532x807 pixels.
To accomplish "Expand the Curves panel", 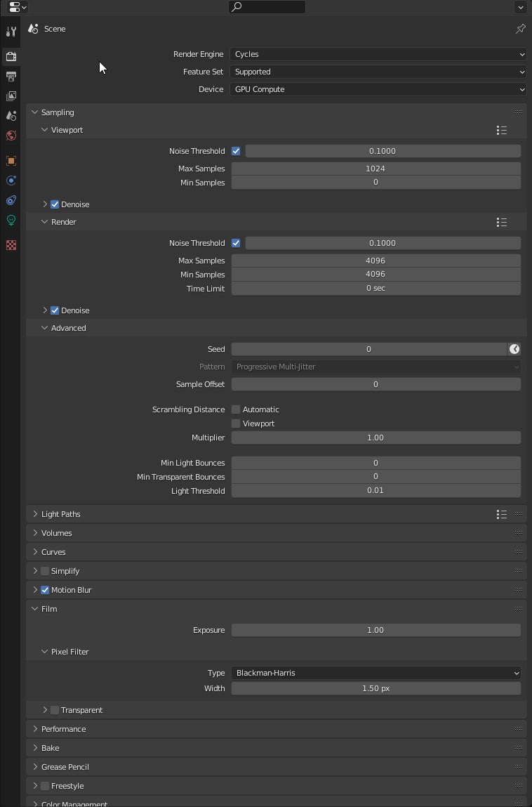I will point(35,552).
